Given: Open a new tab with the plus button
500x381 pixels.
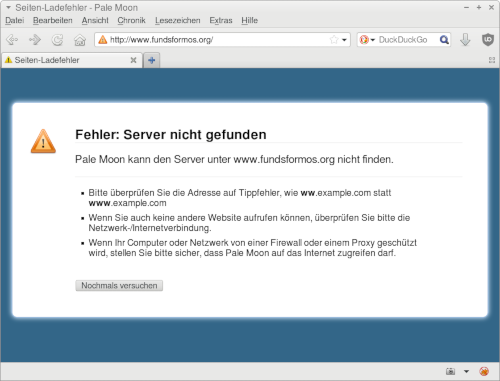Looking at the screenshot, I should [x=152, y=60].
